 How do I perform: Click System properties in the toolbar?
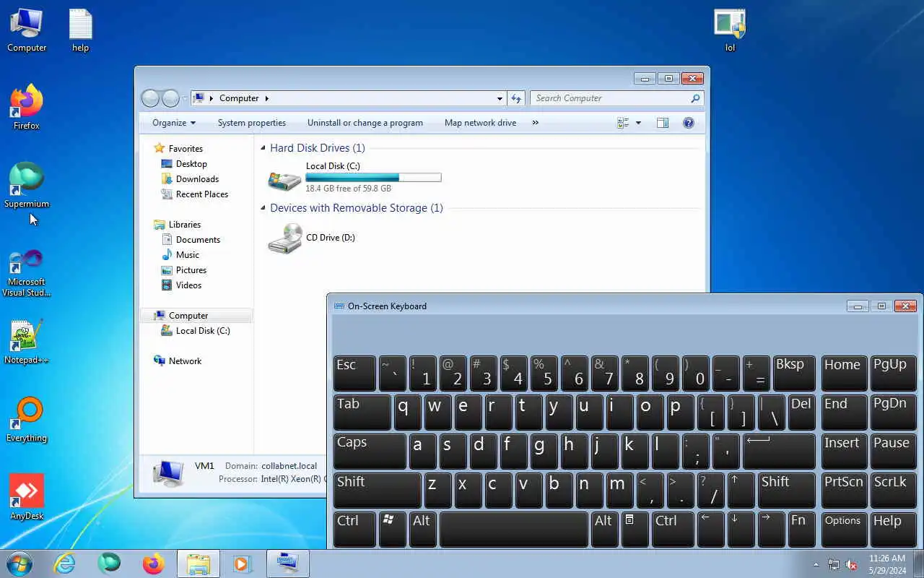click(x=252, y=123)
